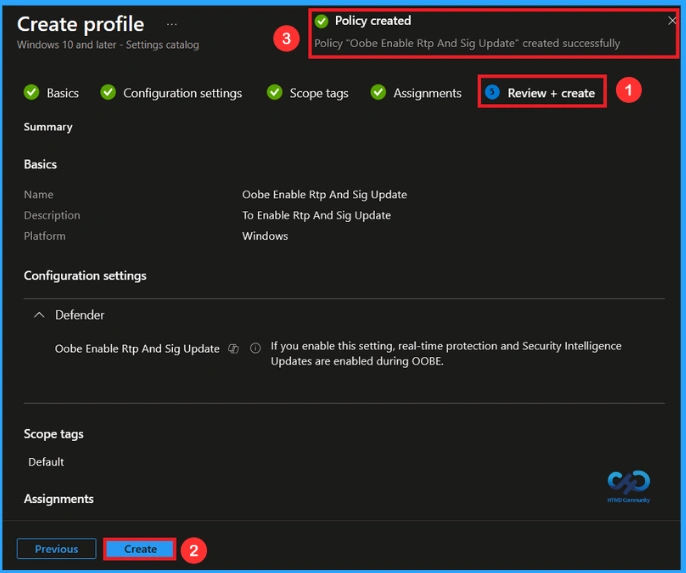
Task: Open info tooltip for Oobe Enable Rtp setting
Action: [x=256, y=348]
